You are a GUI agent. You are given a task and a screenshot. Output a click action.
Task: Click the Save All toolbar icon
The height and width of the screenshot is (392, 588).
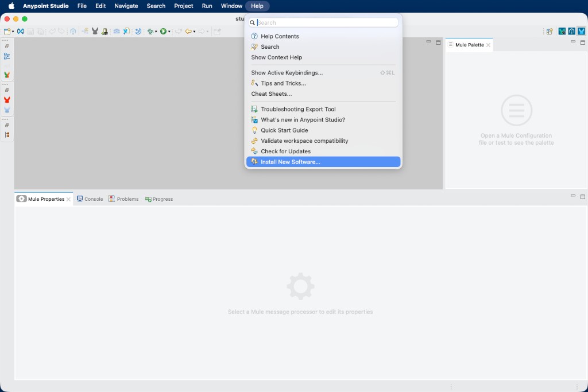point(40,32)
